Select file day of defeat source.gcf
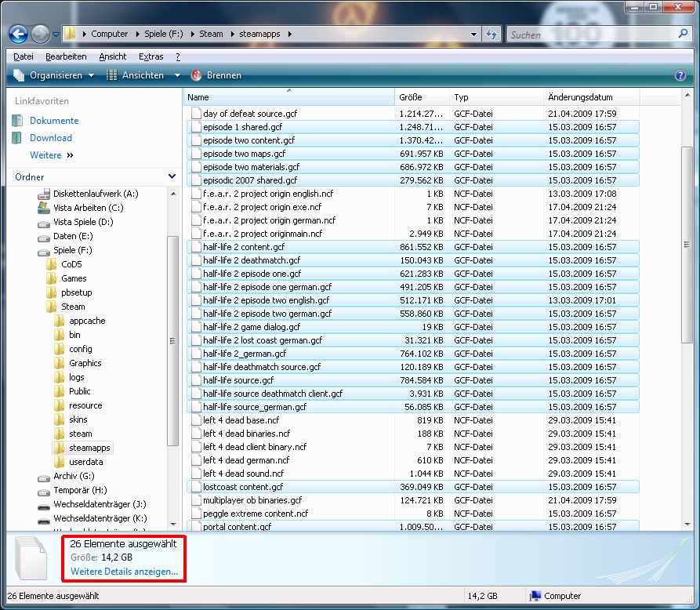 [x=250, y=114]
